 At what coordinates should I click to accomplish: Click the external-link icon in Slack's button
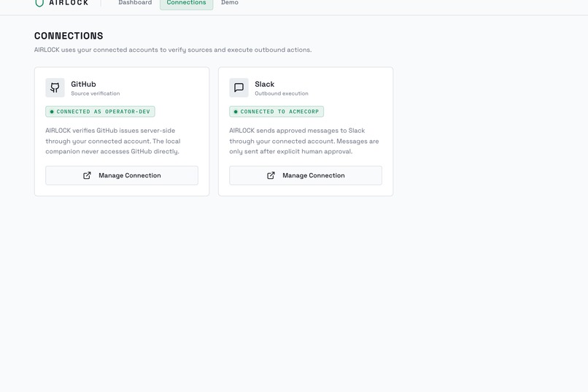[271, 175]
